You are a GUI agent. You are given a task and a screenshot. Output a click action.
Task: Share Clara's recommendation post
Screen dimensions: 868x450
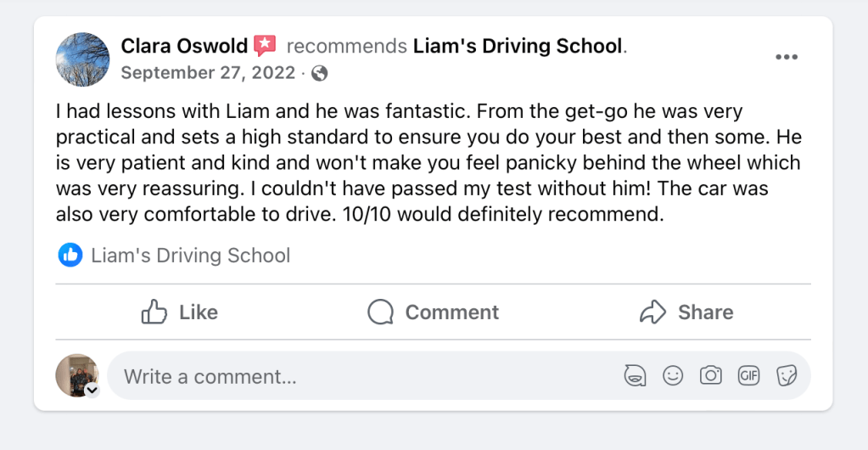(686, 312)
